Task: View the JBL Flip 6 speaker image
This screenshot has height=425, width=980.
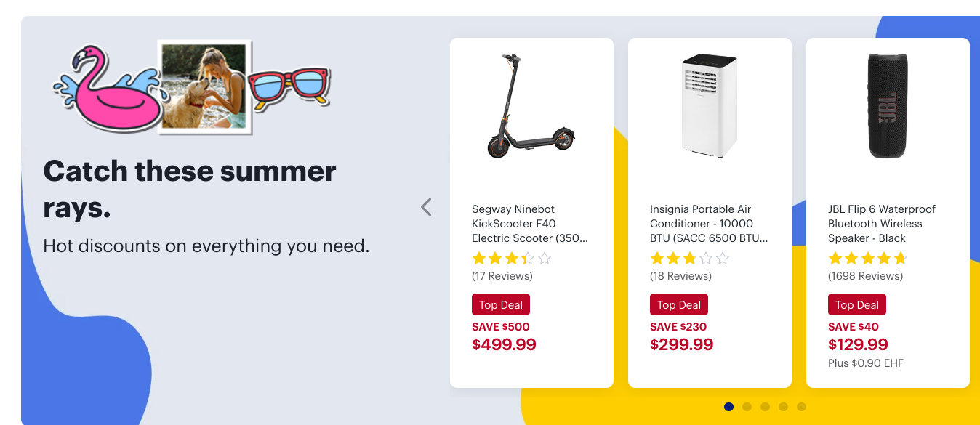Action: pyautogui.click(x=888, y=106)
